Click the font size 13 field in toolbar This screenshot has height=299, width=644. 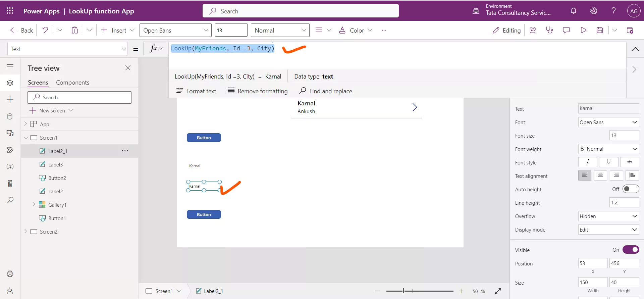coord(231,30)
